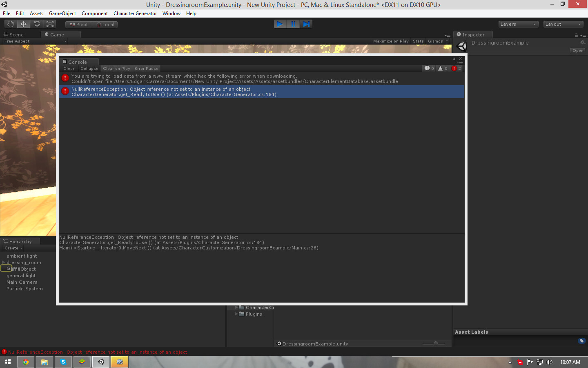Click the status bar NullReferenceException error
The image size is (588, 368).
(x=98, y=352)
